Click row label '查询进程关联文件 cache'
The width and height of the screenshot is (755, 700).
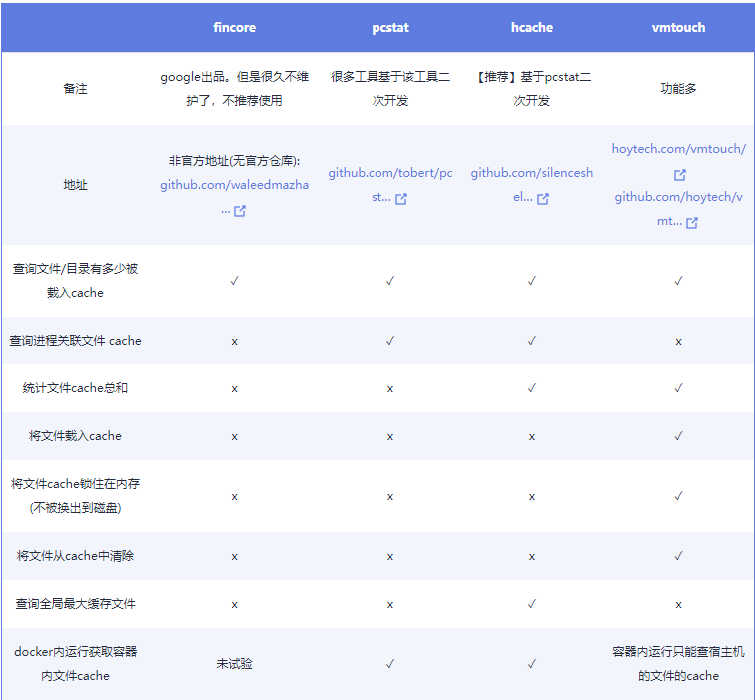coord(75,341)
